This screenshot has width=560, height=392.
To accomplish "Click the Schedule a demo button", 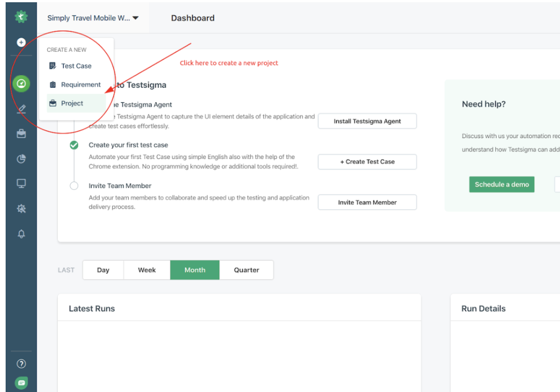I will (x=502, y=184).
